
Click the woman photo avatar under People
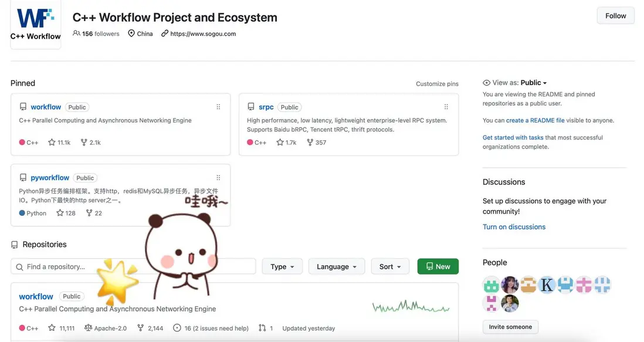(x=510, y=284)
